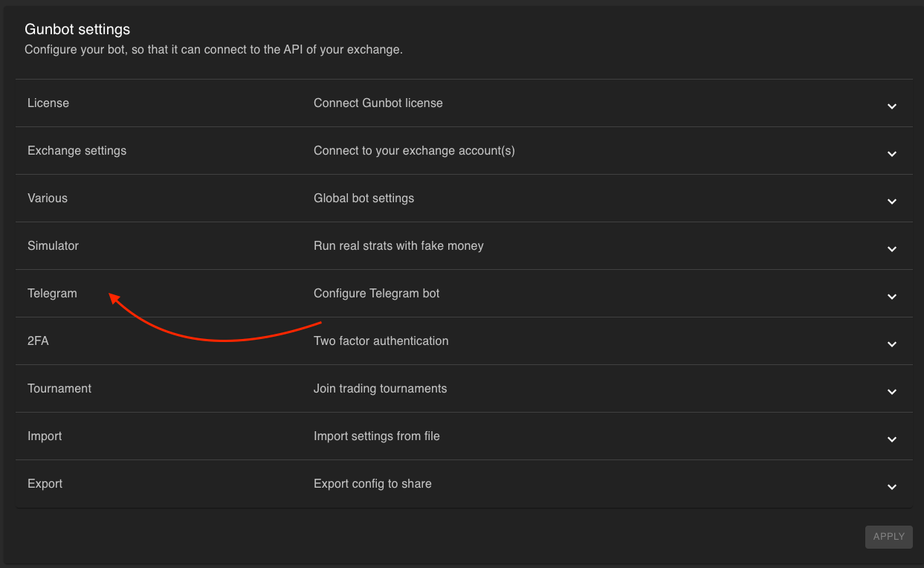The width and height of the screenshot is (924, 568).
Task: Select the Various section label
Action: click(48, 199)
